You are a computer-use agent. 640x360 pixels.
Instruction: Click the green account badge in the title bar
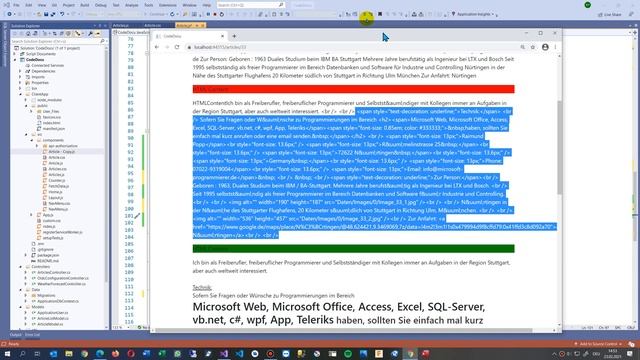[x=587, y=5]
